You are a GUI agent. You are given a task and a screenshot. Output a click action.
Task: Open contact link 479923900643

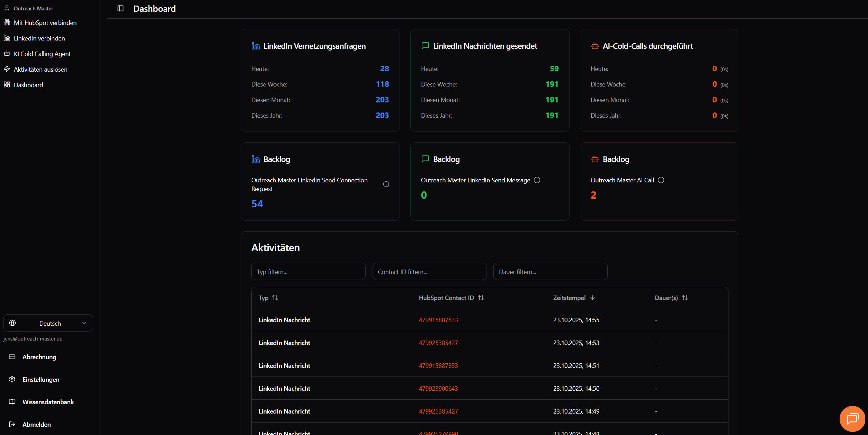[x=438, y=388]
